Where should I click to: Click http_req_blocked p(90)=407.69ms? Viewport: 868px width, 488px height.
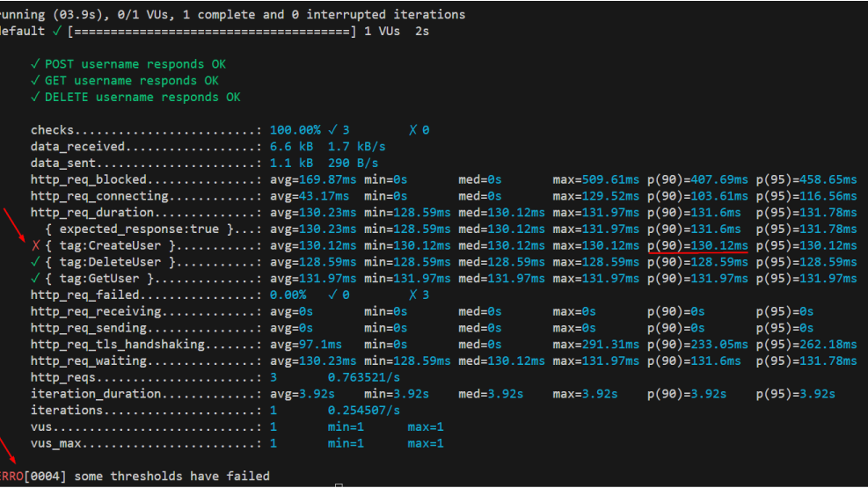[697, 180]
